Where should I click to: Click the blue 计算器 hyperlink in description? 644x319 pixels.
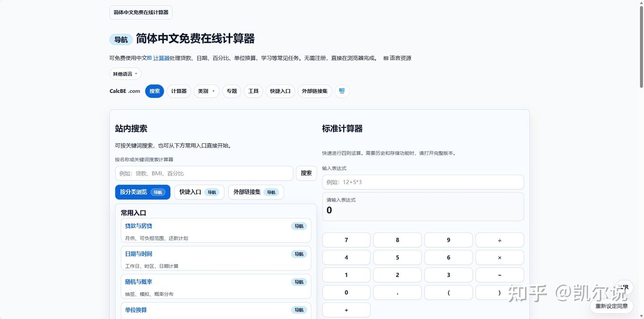(x=161, y=58)
